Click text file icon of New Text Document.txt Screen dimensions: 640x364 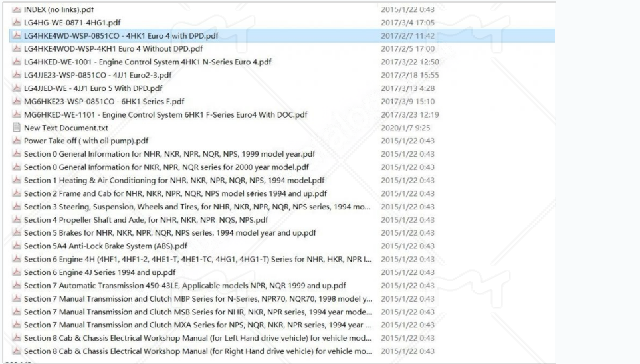17,128
